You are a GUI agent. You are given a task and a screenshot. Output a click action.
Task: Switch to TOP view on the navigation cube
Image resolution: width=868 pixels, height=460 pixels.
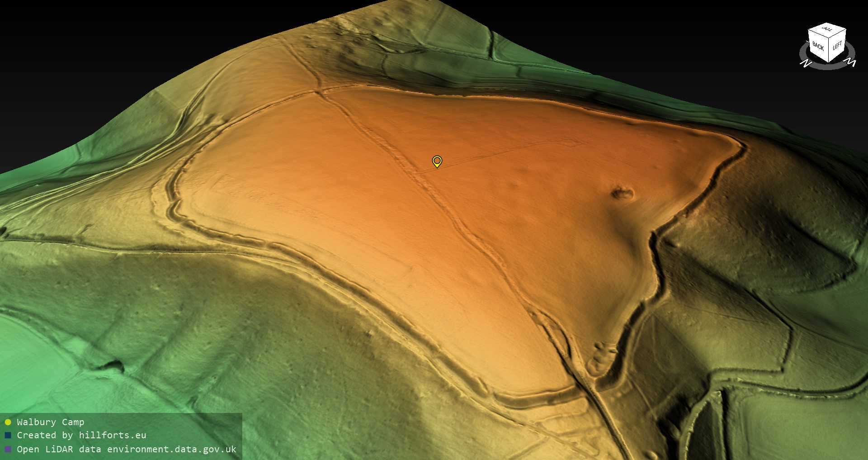[x=827, y=30]
